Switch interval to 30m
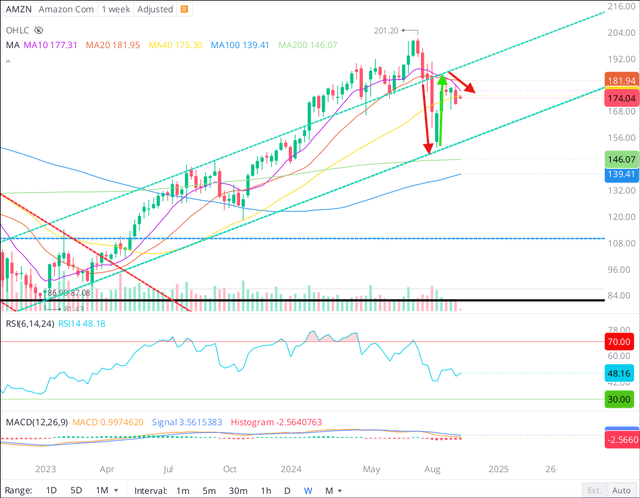This screenshot has width=640, height=498. [238, 490]
